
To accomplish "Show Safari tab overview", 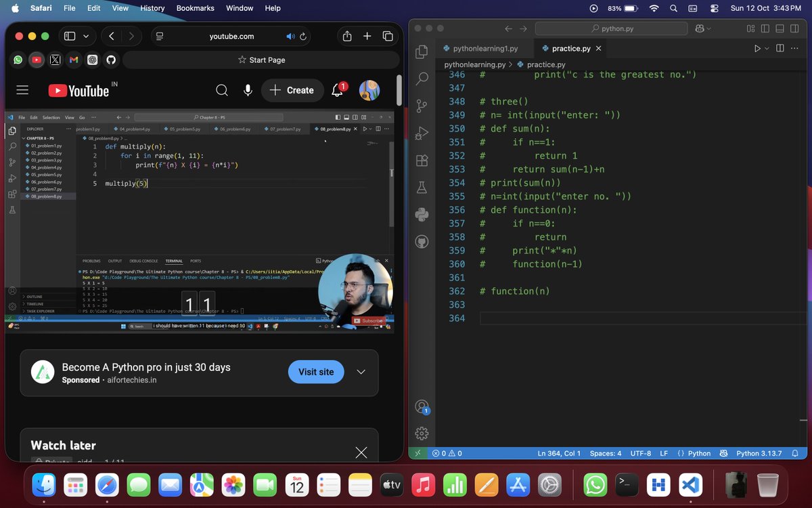I will (x=388, y=36).
